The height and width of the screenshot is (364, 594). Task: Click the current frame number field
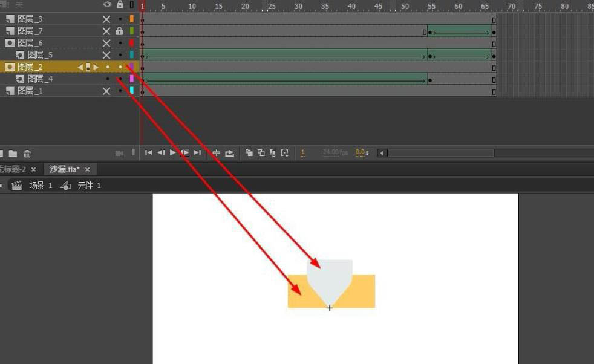click(302, 152)
